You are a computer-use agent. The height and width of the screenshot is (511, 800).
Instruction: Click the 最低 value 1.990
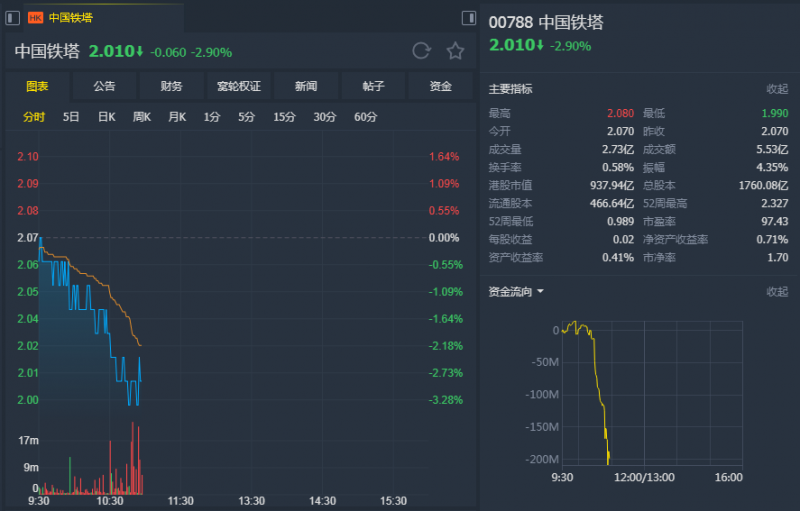[x=775, y=113]
